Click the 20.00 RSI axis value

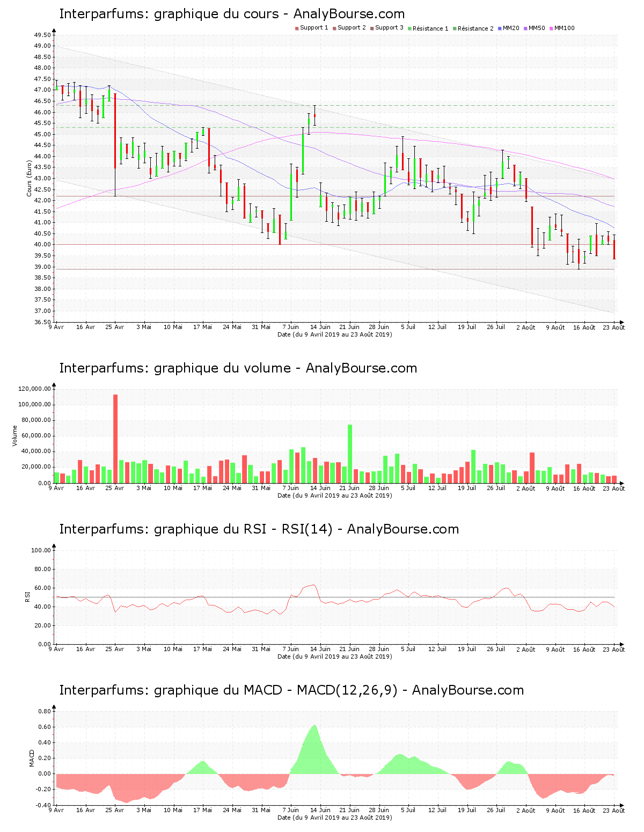pyautogui.click(x=42, y=625)
